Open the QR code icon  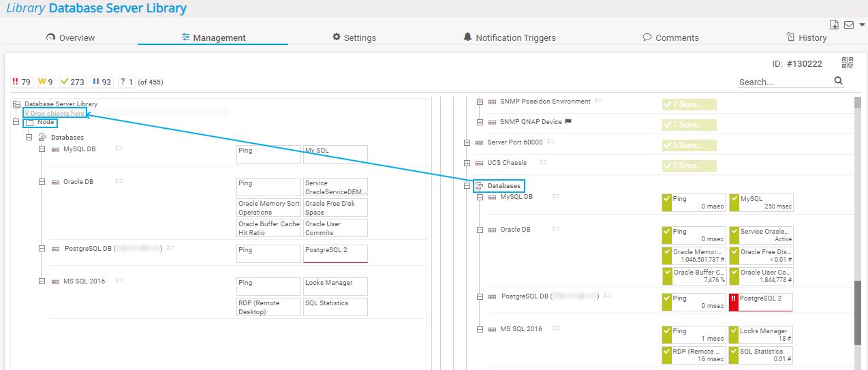pos(848,63)
